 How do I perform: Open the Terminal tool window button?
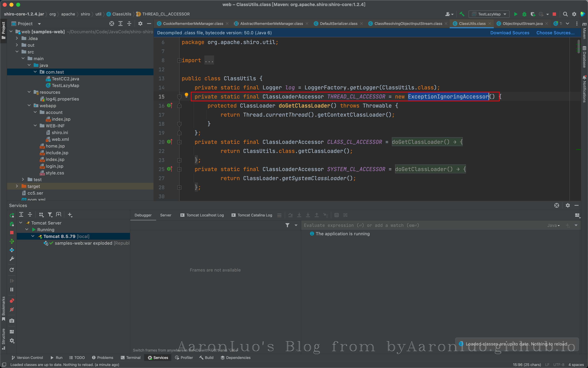pos(131,358)
